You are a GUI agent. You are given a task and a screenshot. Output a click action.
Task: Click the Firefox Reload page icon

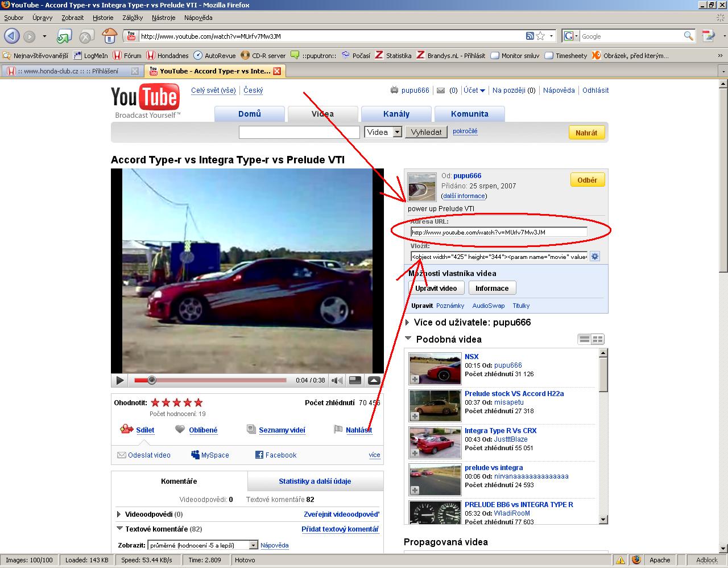coord(64,36)
